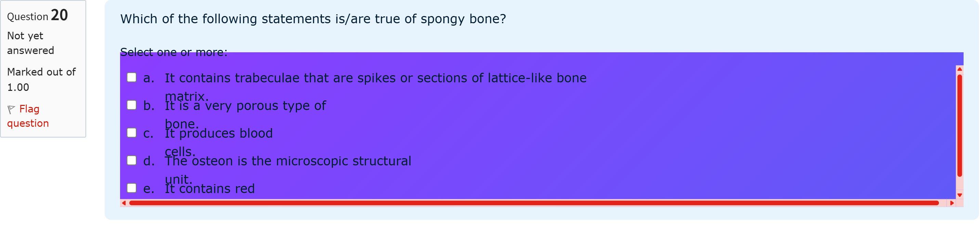
Task: Mark checkbox e, It contains red
Action: [132, 188]
